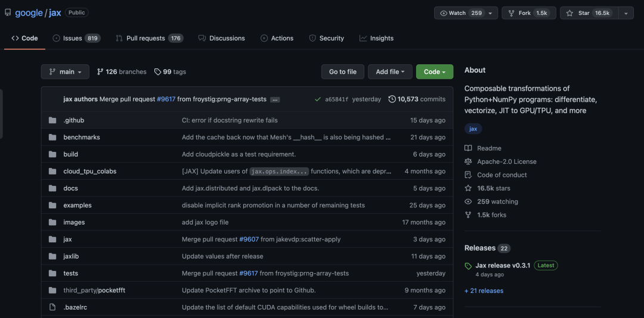View the 16.5k stars link
The image size is (644, 318).
point(488,188)
